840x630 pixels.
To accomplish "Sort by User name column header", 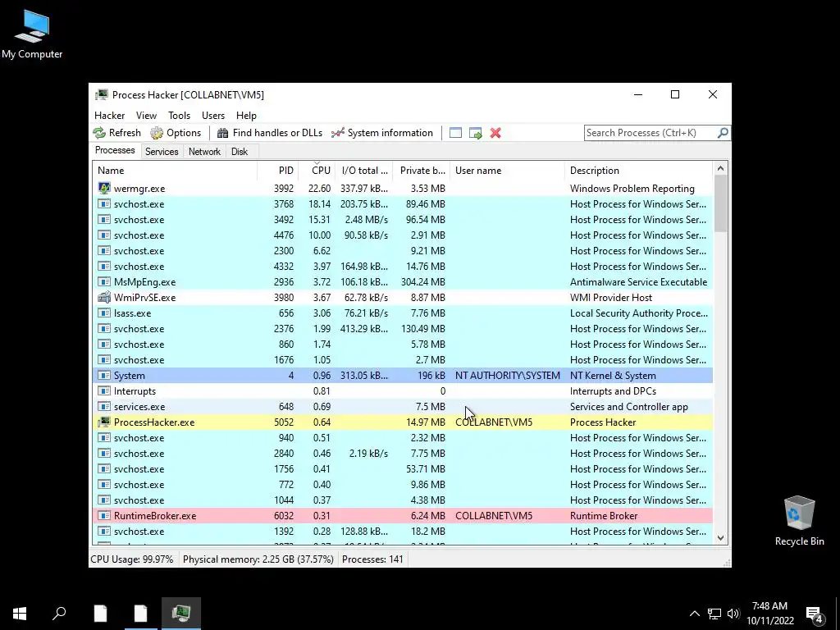I will [507, 171].
